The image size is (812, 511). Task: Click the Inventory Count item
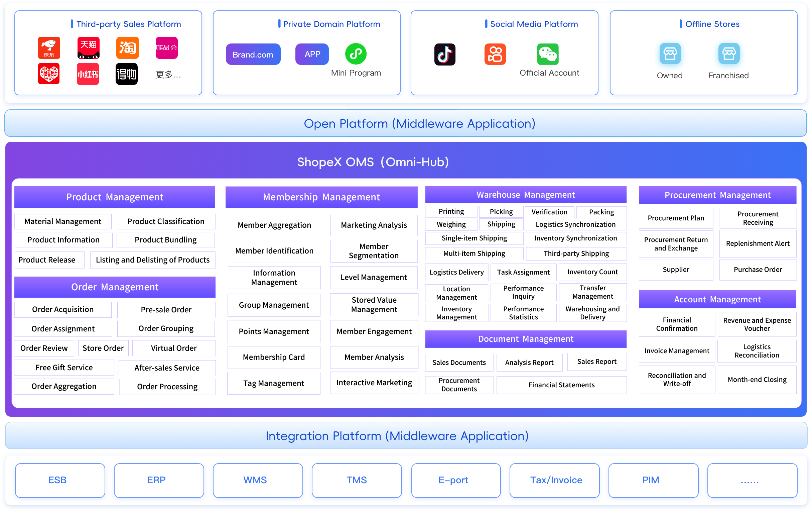pos(592,272)
